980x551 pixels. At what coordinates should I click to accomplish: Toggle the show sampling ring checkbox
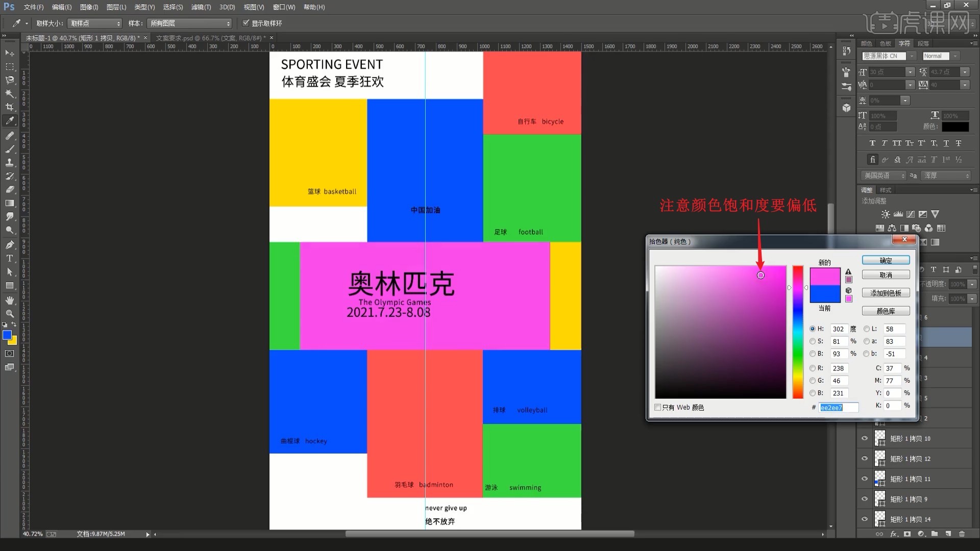point(246,23)
